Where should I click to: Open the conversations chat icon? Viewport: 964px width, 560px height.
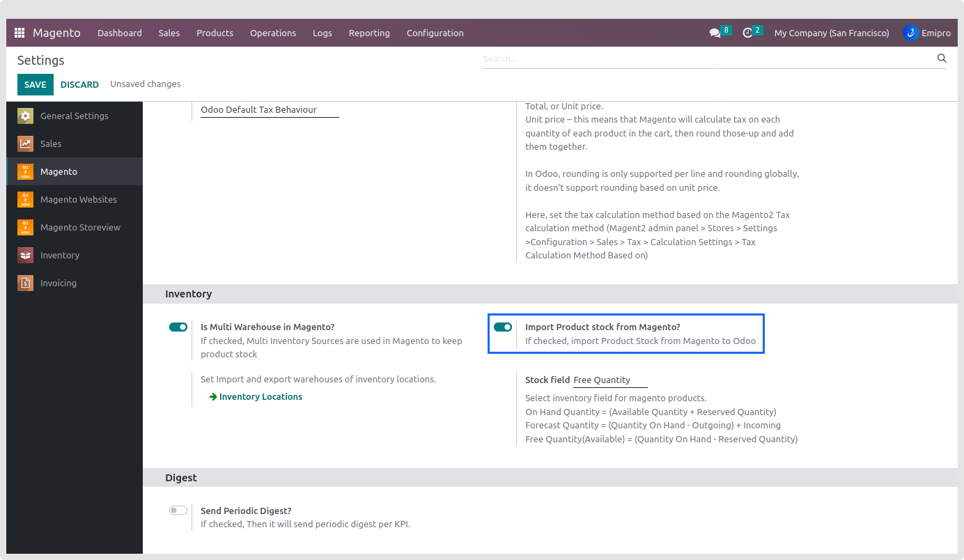715,33
